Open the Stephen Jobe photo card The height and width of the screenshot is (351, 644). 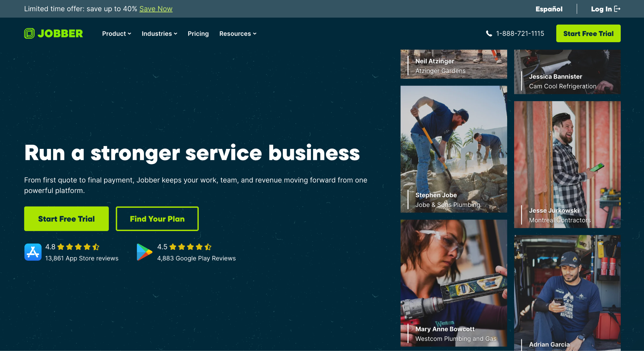[454, 149]
